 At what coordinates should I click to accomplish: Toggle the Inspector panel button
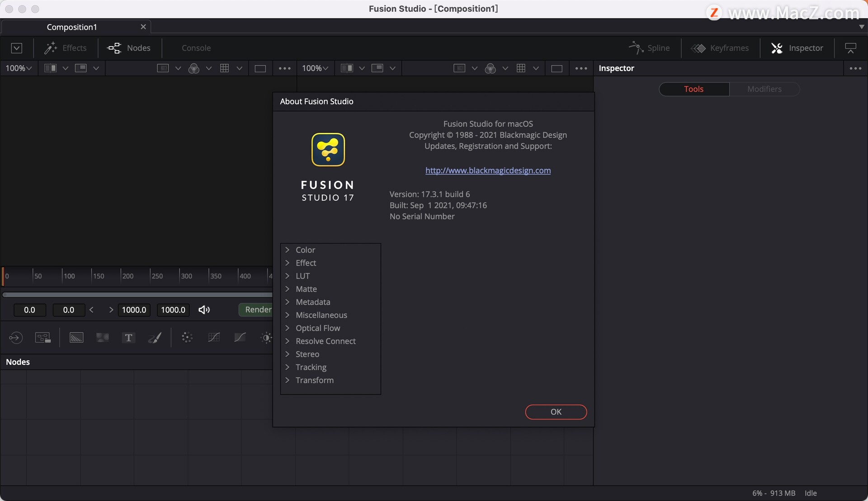[797, 48]
